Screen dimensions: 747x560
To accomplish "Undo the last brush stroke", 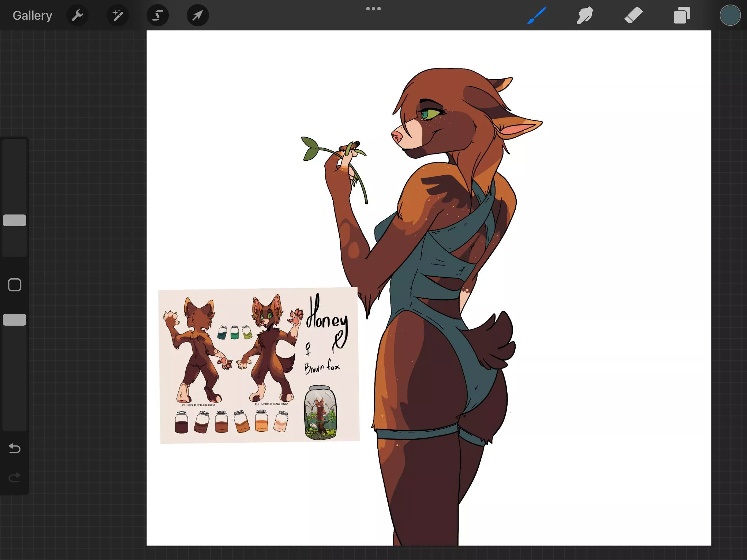I will point(14,449).
